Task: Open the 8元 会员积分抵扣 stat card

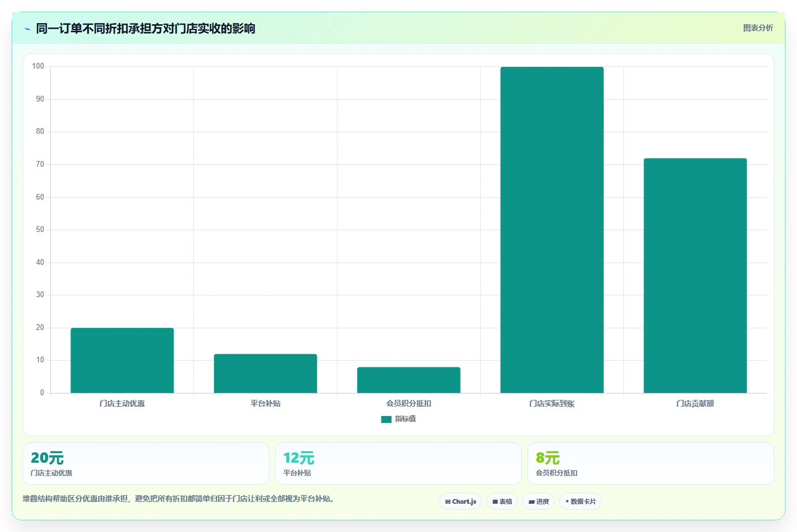Action: [x=651, y=463]
